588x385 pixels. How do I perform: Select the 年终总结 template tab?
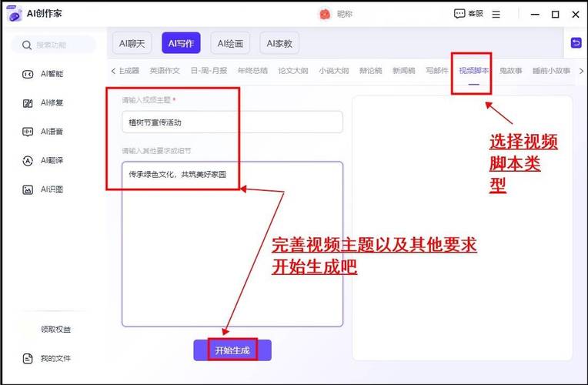(x=252, y=71)
